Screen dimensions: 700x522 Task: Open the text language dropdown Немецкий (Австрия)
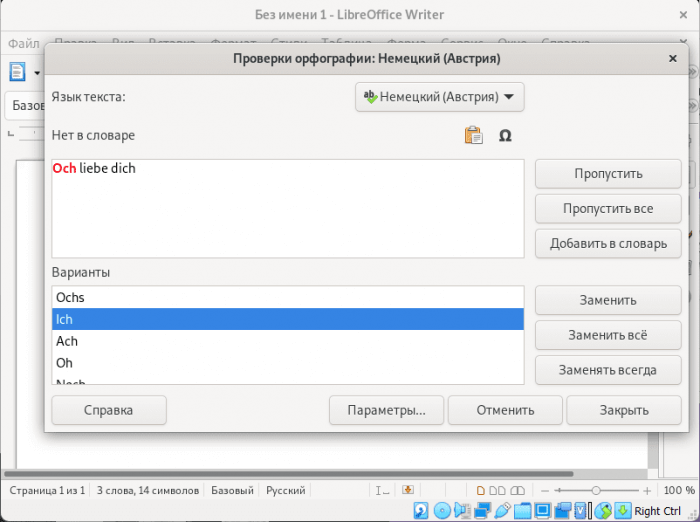click(x=440, y=97)
